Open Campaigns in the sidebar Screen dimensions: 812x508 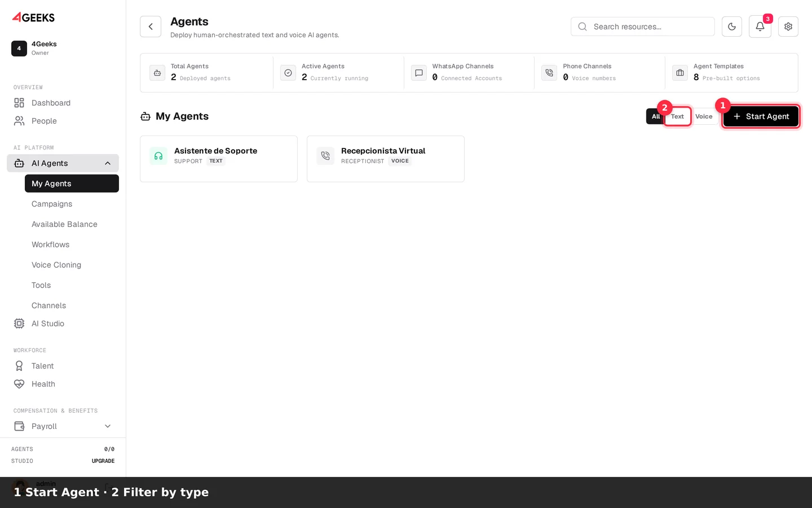[x=72, y=204]
